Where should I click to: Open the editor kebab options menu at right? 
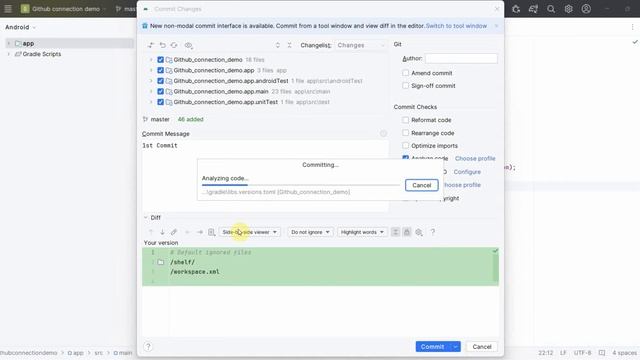pos(633,27)
